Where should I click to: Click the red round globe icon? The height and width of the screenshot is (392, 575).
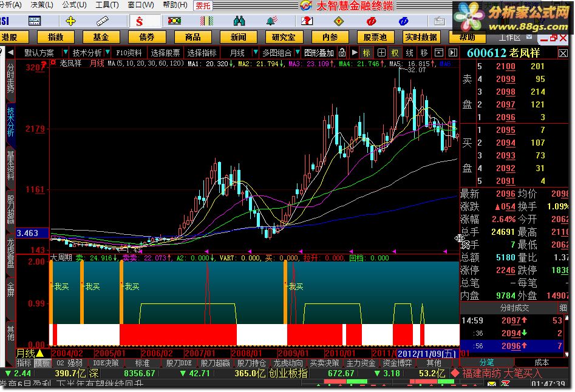(x=371, y=21)
